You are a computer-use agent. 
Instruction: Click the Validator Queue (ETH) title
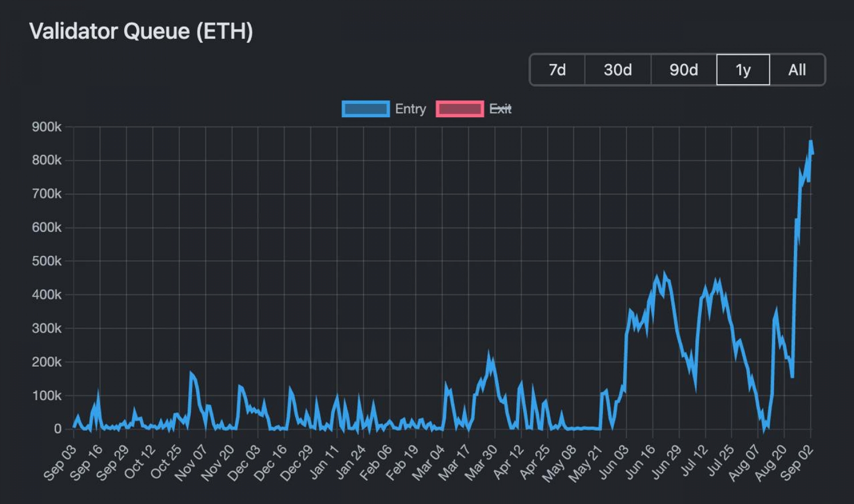[x=141, y=31]
